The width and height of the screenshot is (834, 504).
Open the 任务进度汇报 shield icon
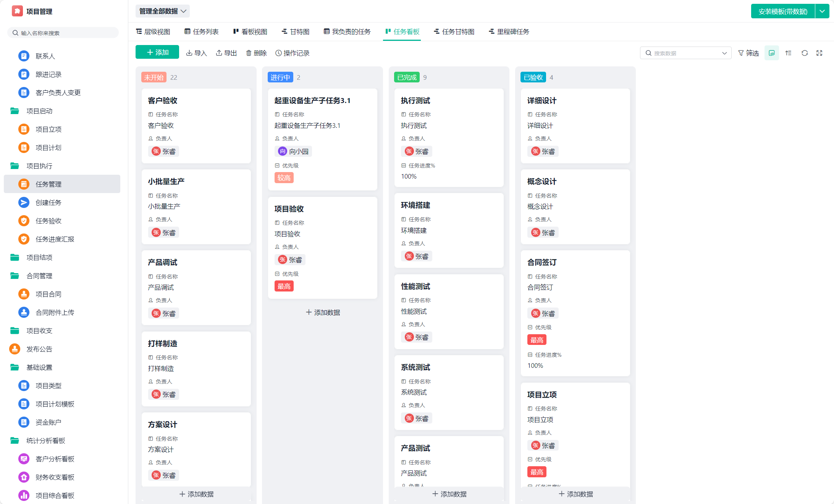[24, 239]
